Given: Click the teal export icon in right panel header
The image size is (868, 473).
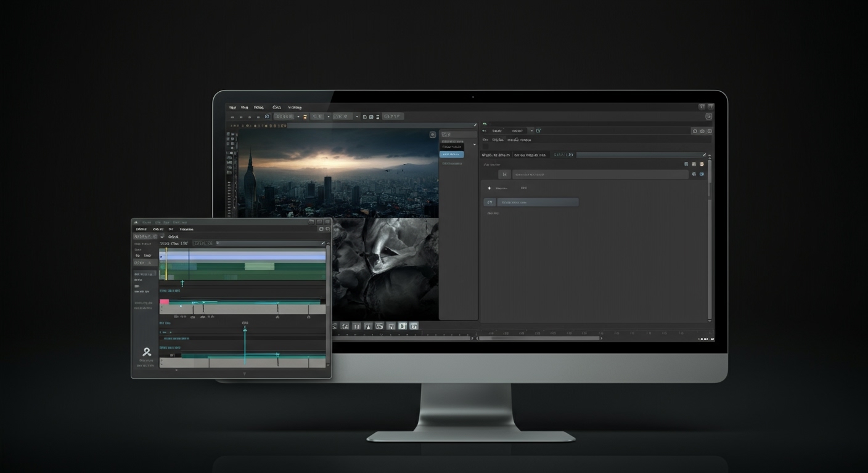Looking at the screenshot, I should 538,131.
